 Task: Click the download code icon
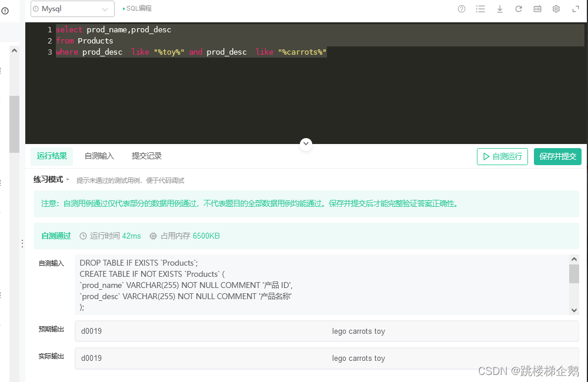499,9
